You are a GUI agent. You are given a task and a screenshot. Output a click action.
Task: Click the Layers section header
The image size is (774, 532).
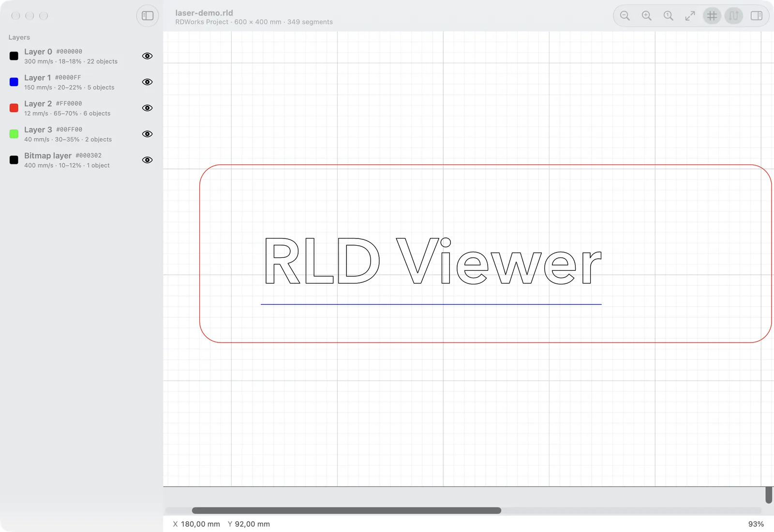(x=19, y=37)
